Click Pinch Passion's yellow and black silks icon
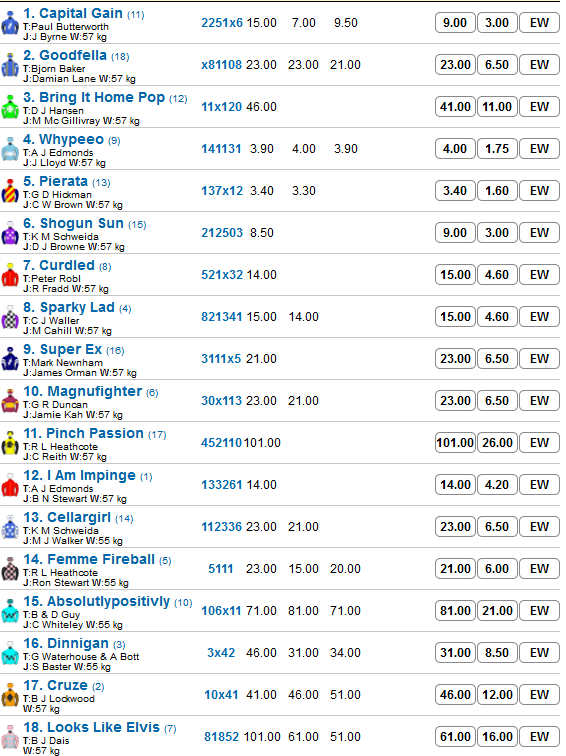 10,443
